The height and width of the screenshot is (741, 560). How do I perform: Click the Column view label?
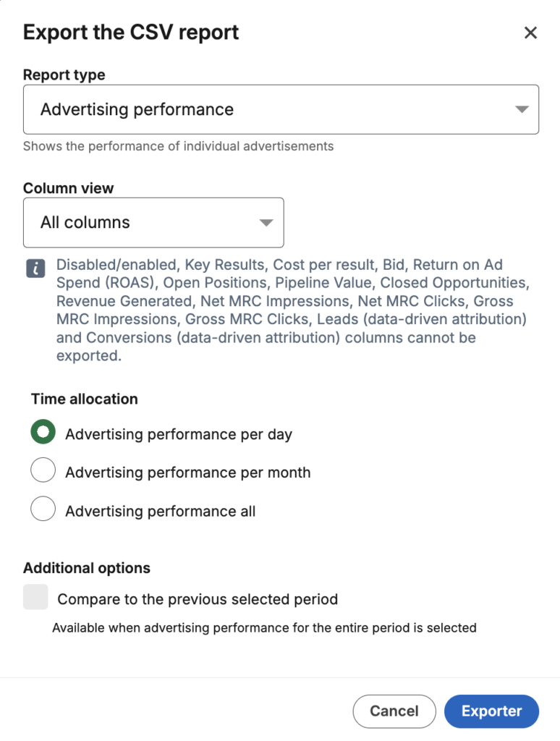point(69,188)
